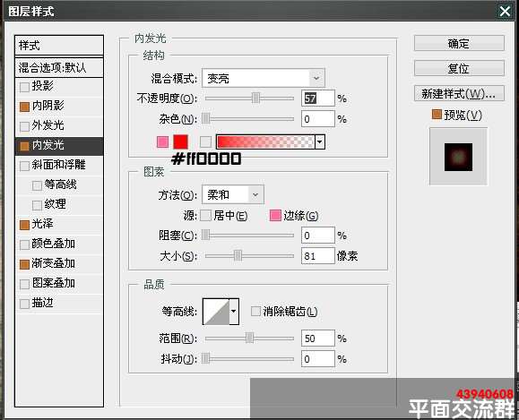Expand the 混合模式 blend mode dropdown
This screenshot has height=420, width=519.
point(264,78)
